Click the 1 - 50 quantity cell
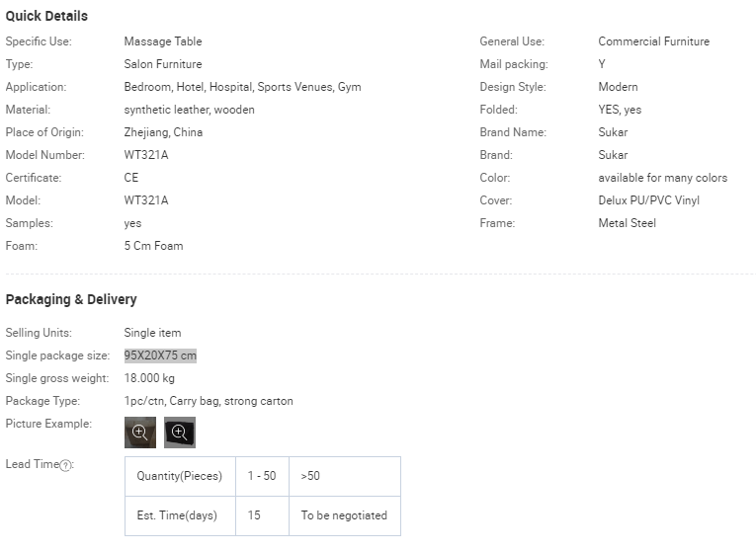 tap(262, 476)
